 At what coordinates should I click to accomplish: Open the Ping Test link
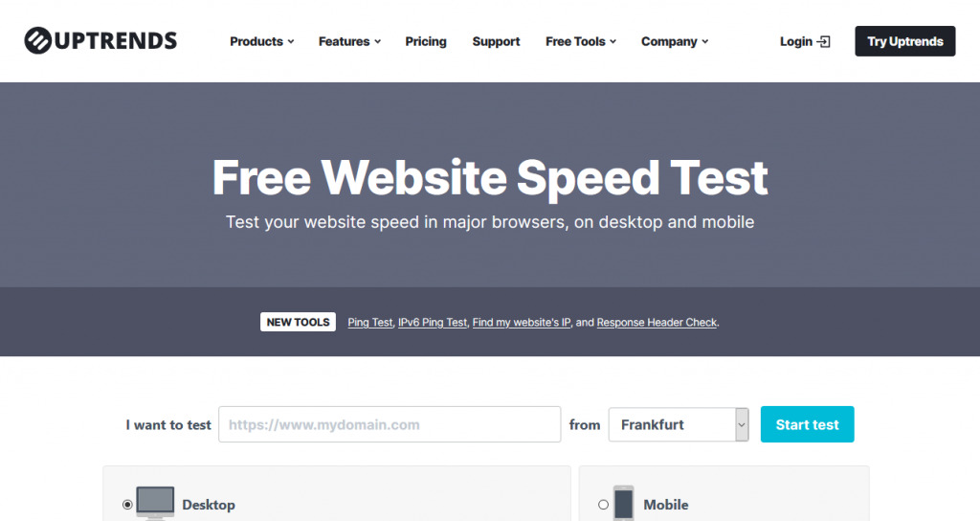pos(370,322)
